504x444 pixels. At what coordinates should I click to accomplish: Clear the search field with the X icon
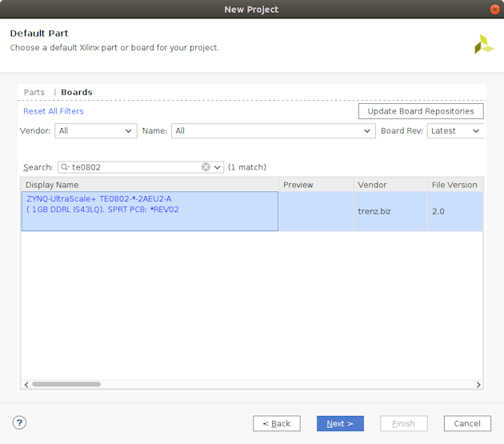(x=206, y=167)
